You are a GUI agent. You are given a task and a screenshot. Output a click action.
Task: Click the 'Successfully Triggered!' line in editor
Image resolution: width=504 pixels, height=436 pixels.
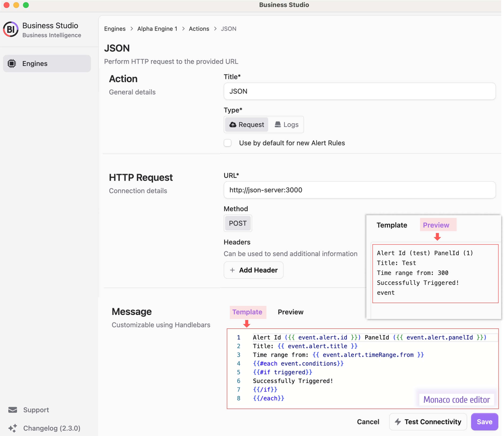[x=293, y=381]
